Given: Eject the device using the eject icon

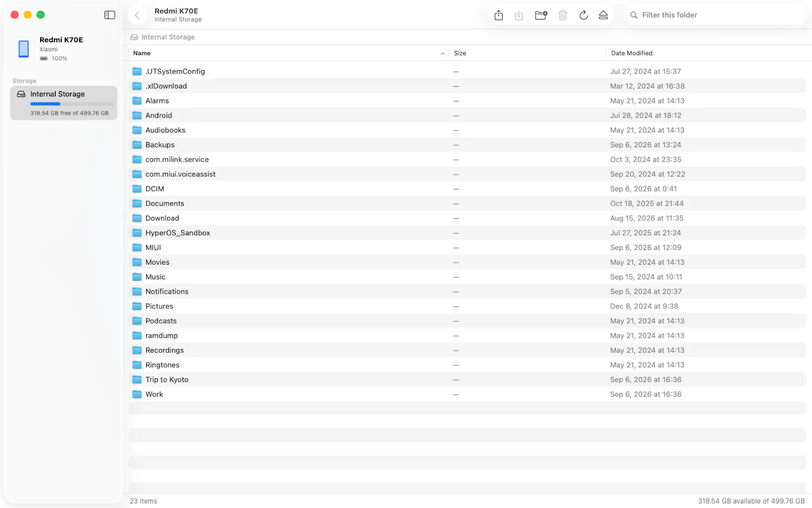Looking at the screenshot, I should pyautogui.click(x=603, y=15).
